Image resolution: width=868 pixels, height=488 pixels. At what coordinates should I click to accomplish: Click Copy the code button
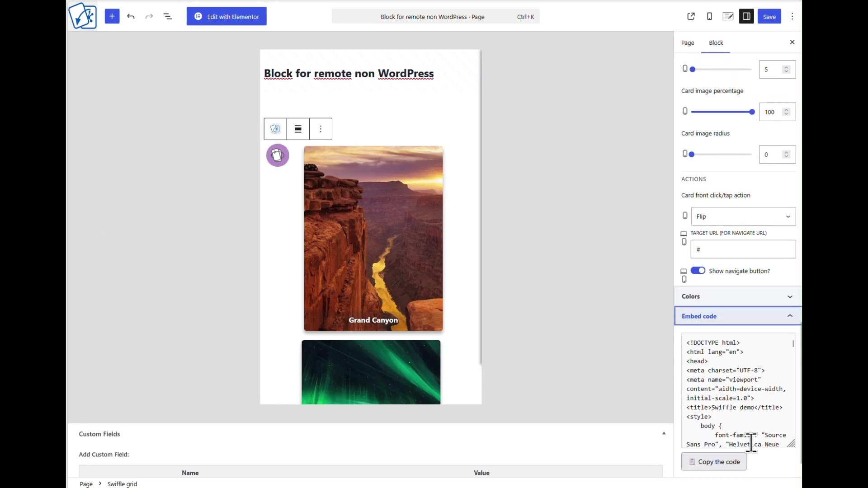point(714,462)
